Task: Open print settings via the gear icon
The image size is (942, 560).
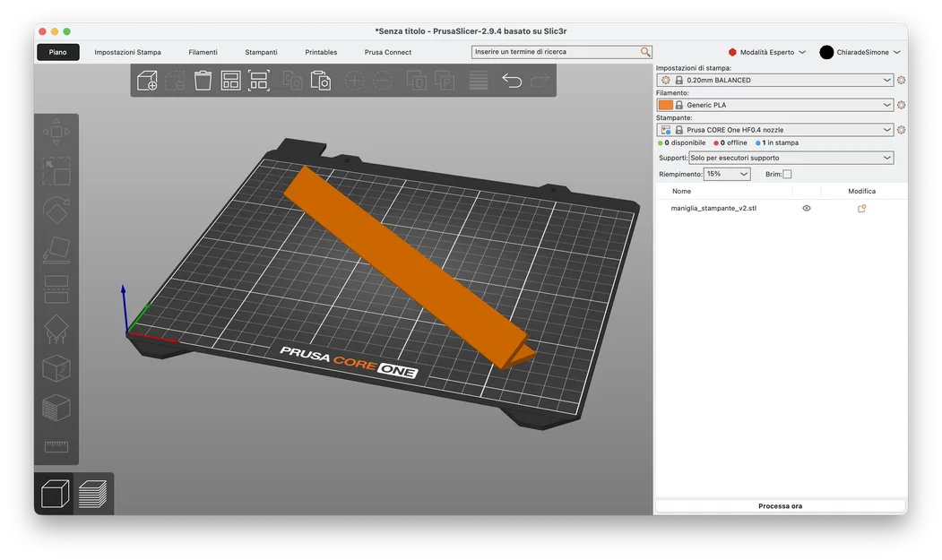Action: 902,80
